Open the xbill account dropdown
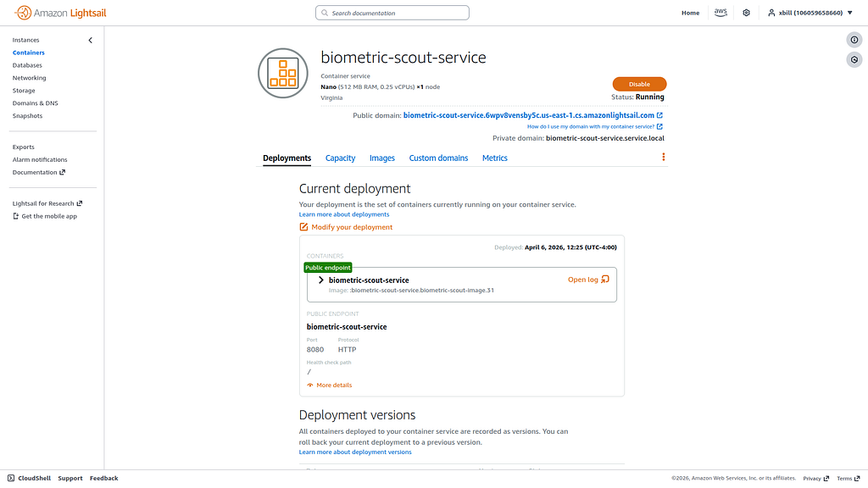This screenshot has height=488, width=868. click(x=810, y=13)
